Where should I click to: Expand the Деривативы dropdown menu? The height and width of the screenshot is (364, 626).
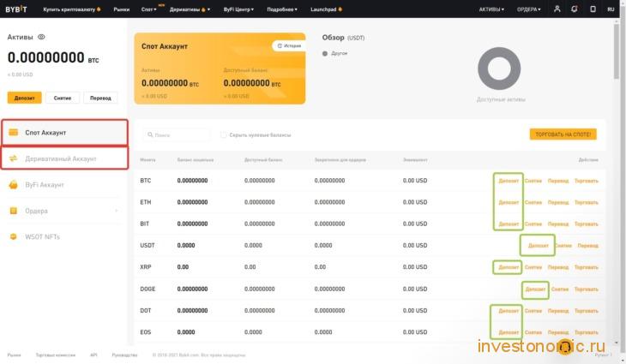point(190,9)
